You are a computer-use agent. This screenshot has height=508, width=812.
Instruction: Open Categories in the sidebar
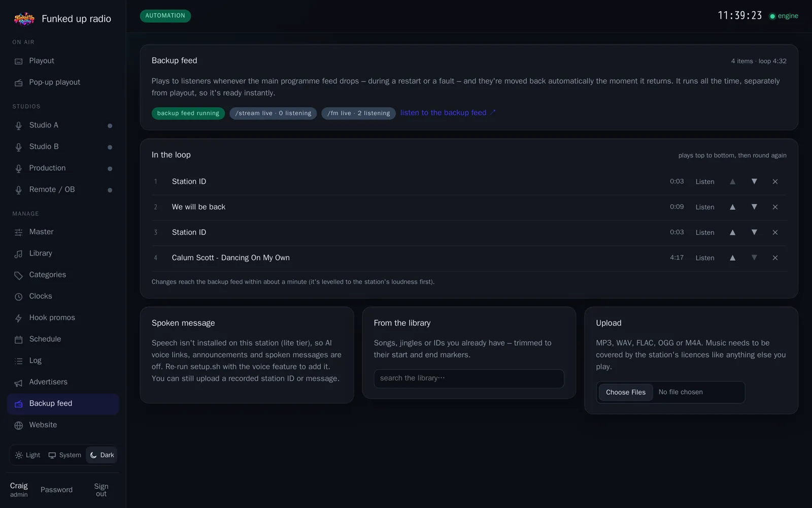(x=63, y=275)
